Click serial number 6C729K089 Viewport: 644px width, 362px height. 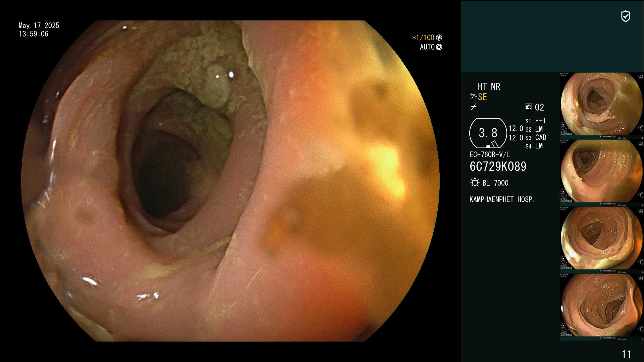pos(498,167)
